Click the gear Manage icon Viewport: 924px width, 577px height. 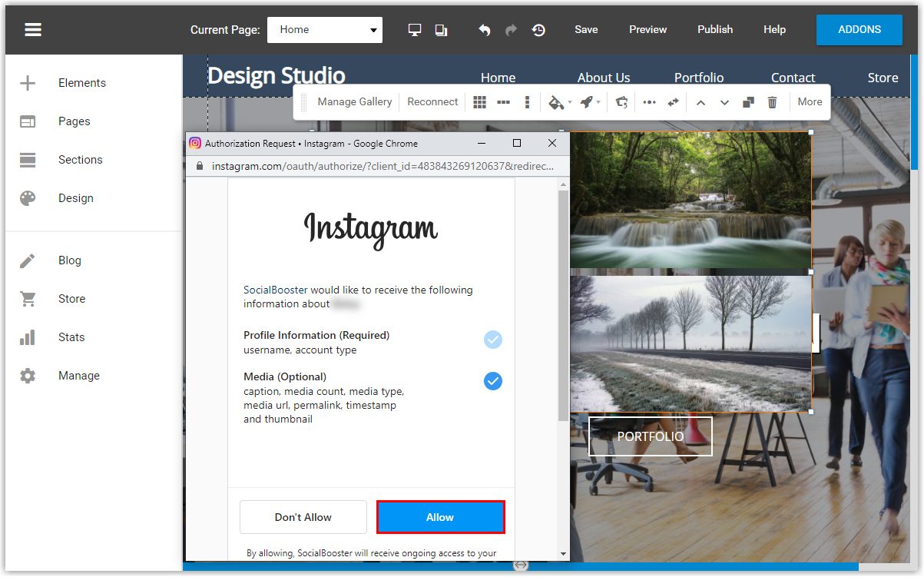pos(28,376)
